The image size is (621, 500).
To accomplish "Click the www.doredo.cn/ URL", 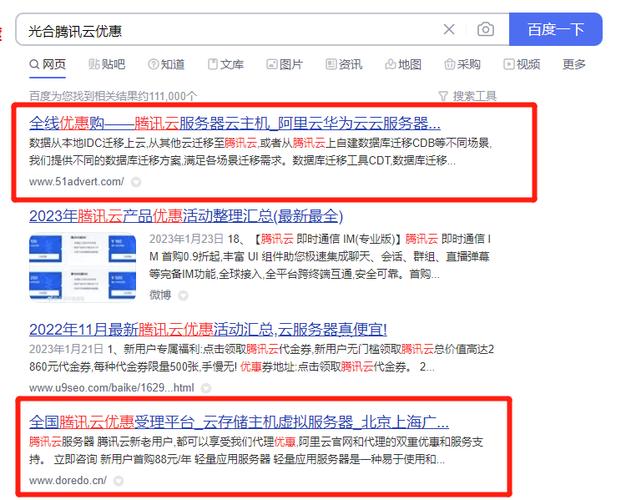I will (68, 480).
